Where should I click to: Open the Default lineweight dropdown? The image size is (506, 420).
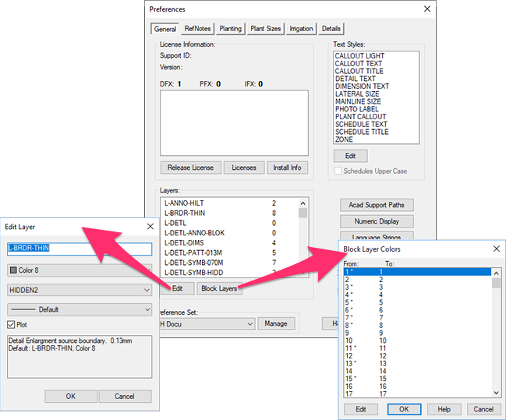click(80, 309)
